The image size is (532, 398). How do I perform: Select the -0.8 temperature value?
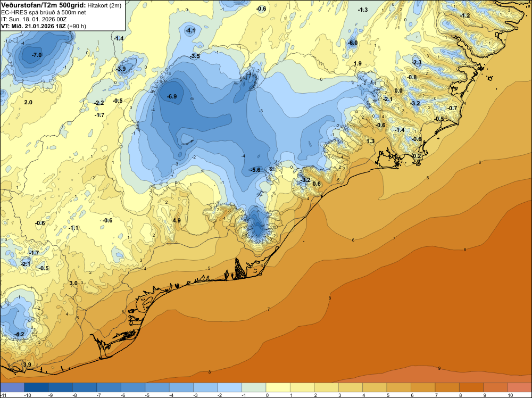point(412,77)
